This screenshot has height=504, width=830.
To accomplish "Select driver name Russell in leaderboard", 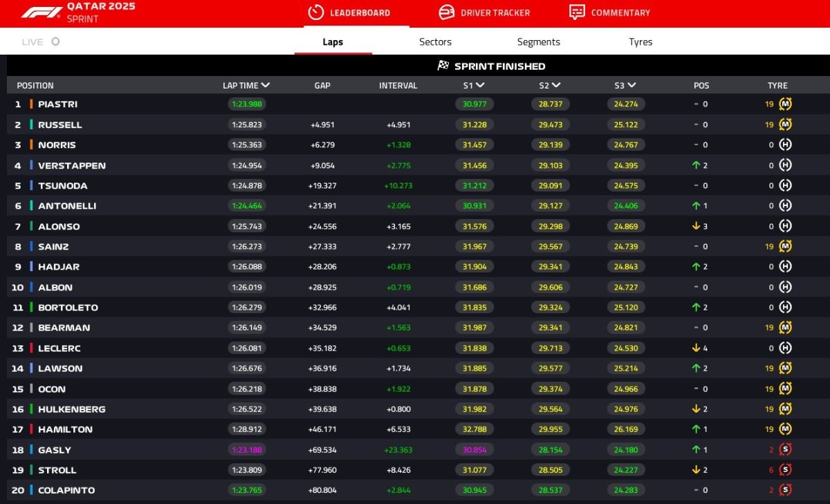I will click(x=60, y=125).
